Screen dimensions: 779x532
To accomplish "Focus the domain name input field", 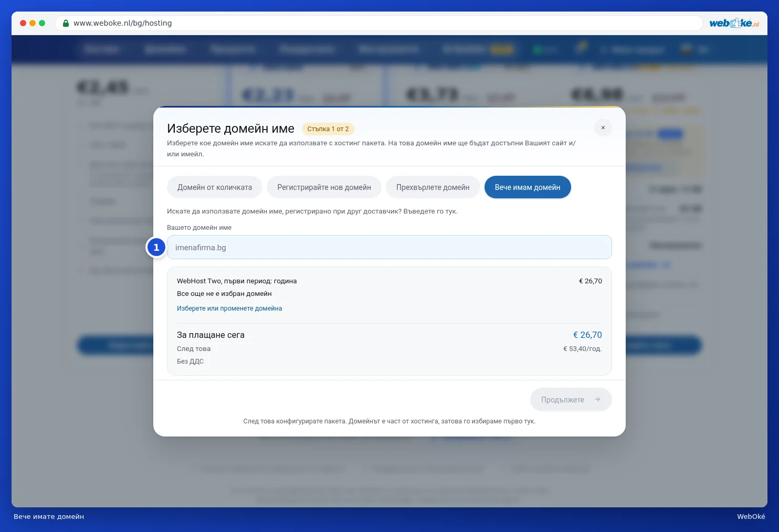I will click(x=389, y=247).
